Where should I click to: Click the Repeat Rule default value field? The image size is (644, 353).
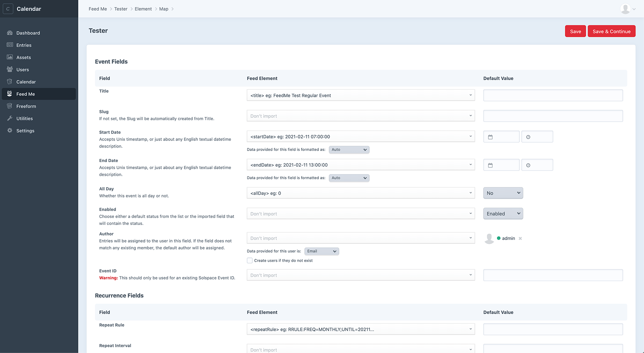[x=553, y=329]
